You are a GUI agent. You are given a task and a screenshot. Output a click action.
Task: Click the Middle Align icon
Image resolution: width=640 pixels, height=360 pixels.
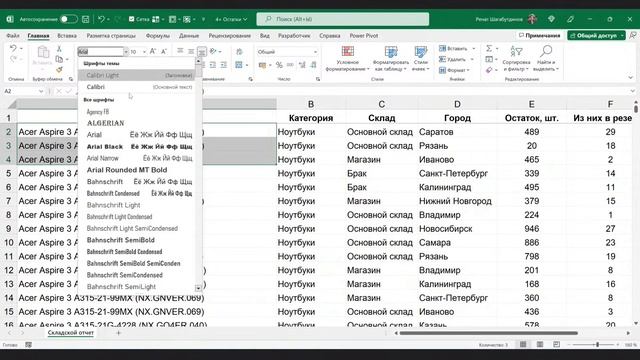(191, 51)
